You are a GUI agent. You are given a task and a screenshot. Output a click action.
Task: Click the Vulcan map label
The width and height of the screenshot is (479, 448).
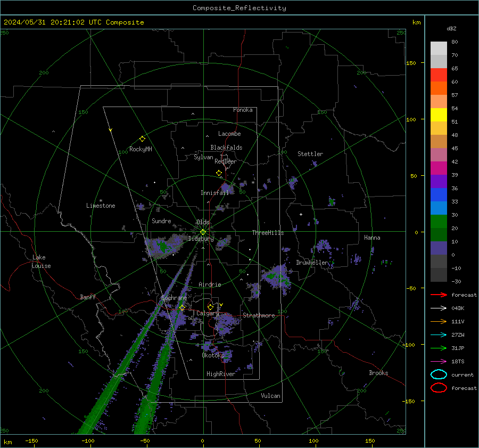click(x=270, y=396)
